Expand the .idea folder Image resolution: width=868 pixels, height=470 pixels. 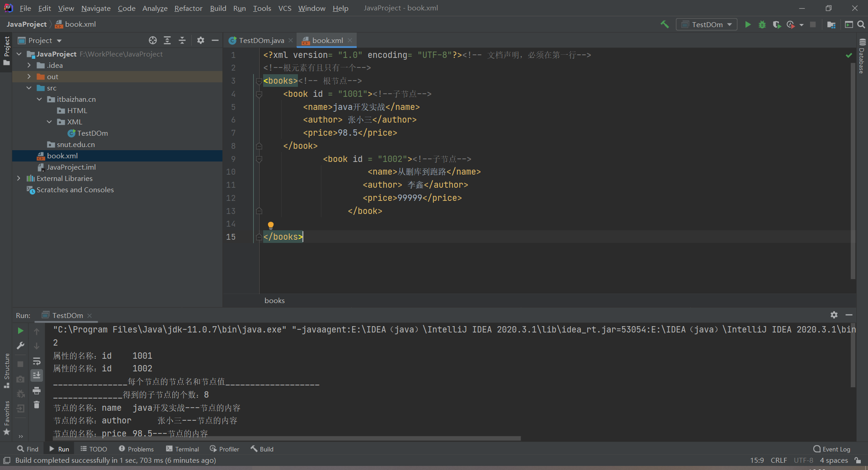[x=29, y=65]
